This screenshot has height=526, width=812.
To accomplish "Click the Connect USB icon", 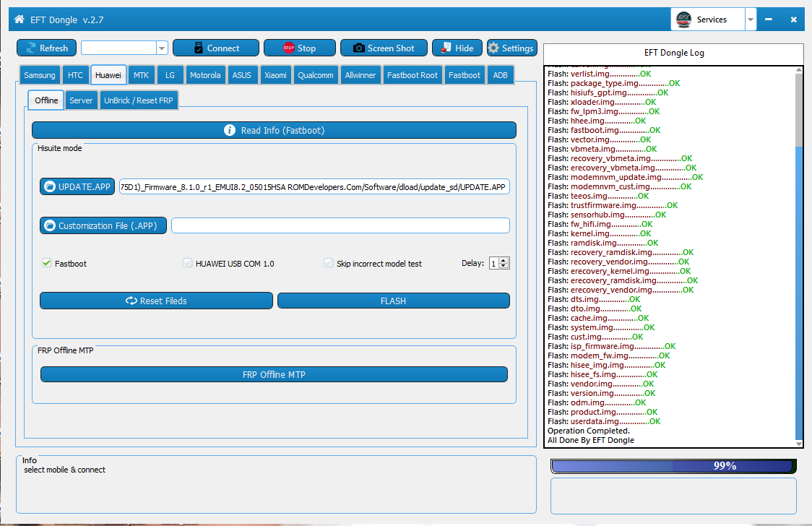I will pos(199,48).
